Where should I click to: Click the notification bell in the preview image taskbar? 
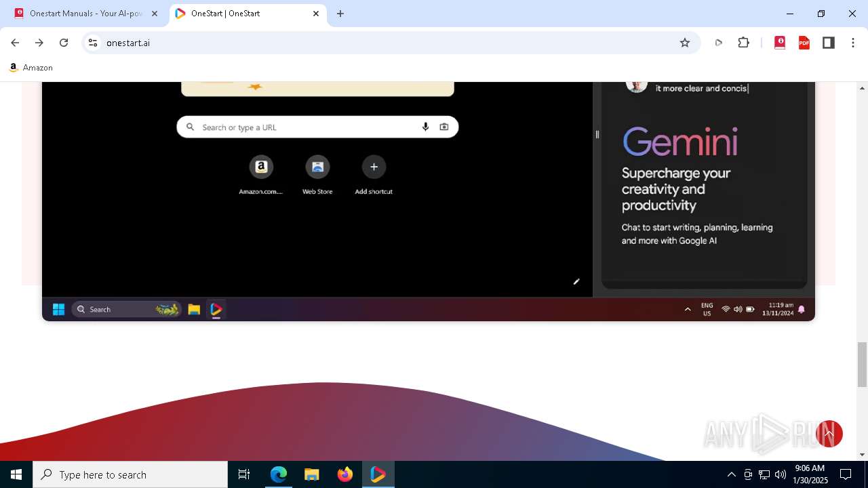(x=802, y=309)
